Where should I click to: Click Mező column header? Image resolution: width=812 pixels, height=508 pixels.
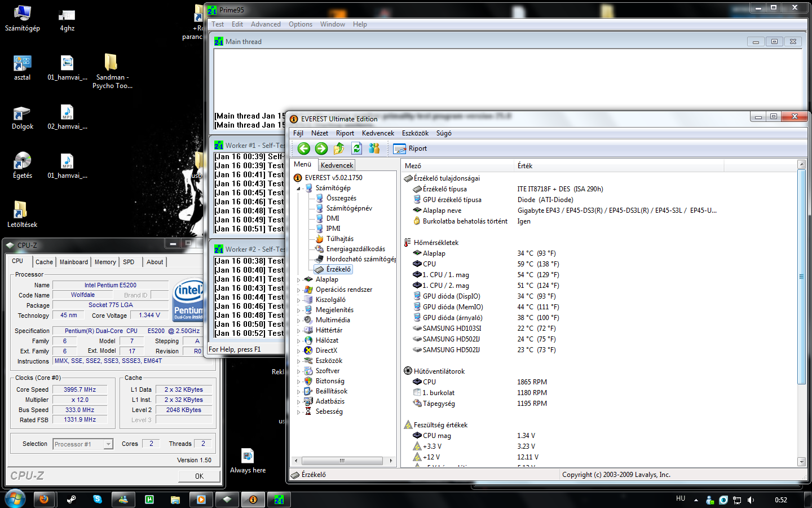click(x=457, y=165)
